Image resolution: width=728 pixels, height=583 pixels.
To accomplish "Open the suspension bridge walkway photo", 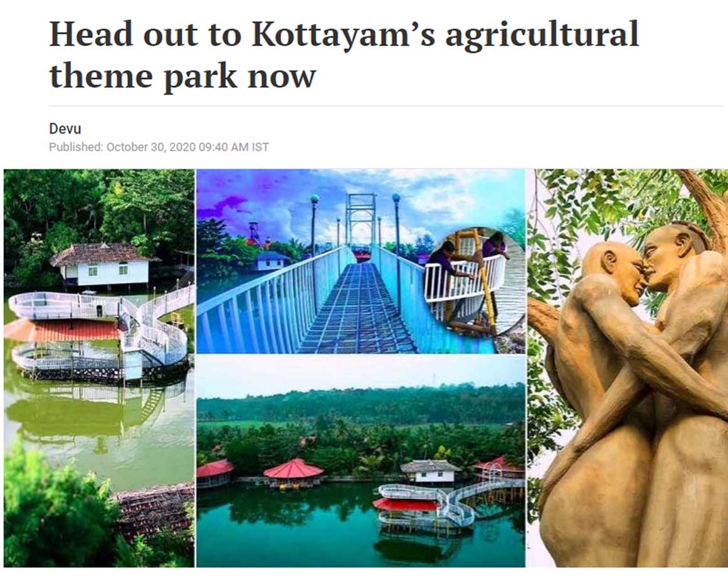I will pyautogui.click(x=361, y=261).
